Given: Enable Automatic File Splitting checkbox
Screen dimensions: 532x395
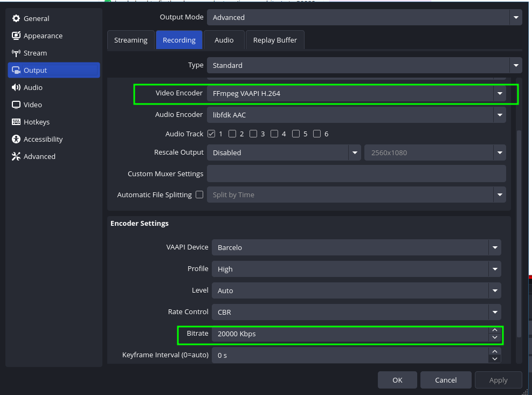Looking at the screenshot, I should [199, 195].
